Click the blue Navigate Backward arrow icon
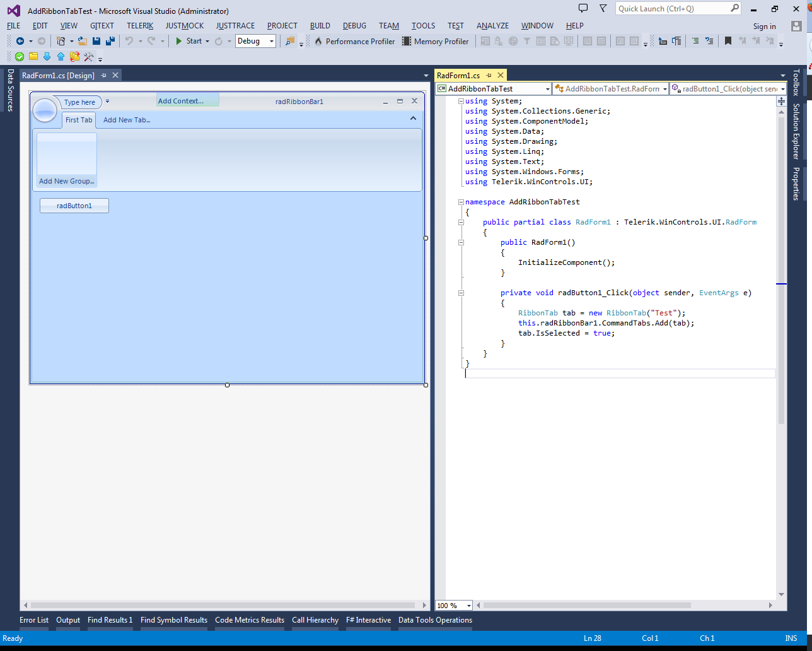The height and width of the screenshot is (651, 812). coord(20,41)
